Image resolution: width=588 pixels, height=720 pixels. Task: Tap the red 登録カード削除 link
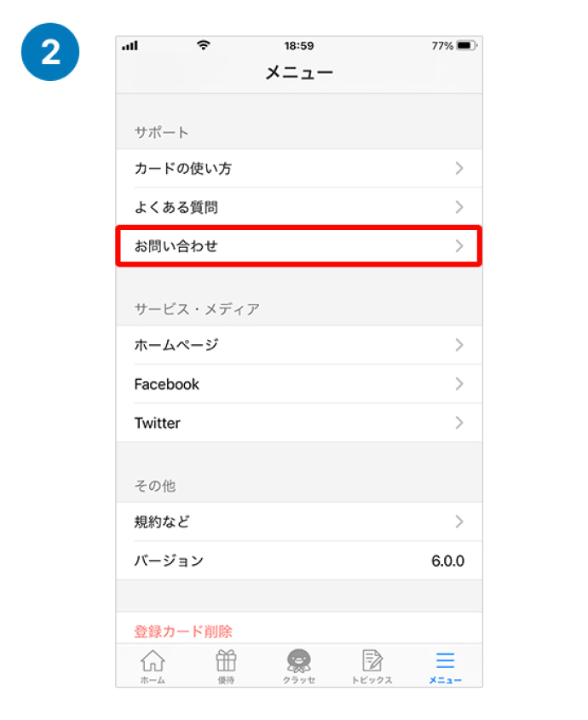coord(183,631)
